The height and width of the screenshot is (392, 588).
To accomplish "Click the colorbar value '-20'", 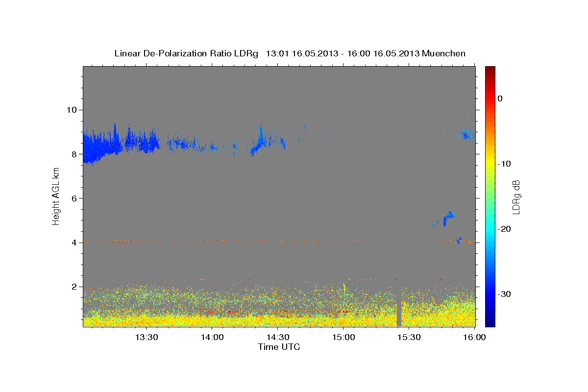I will (x=504, y=229).
